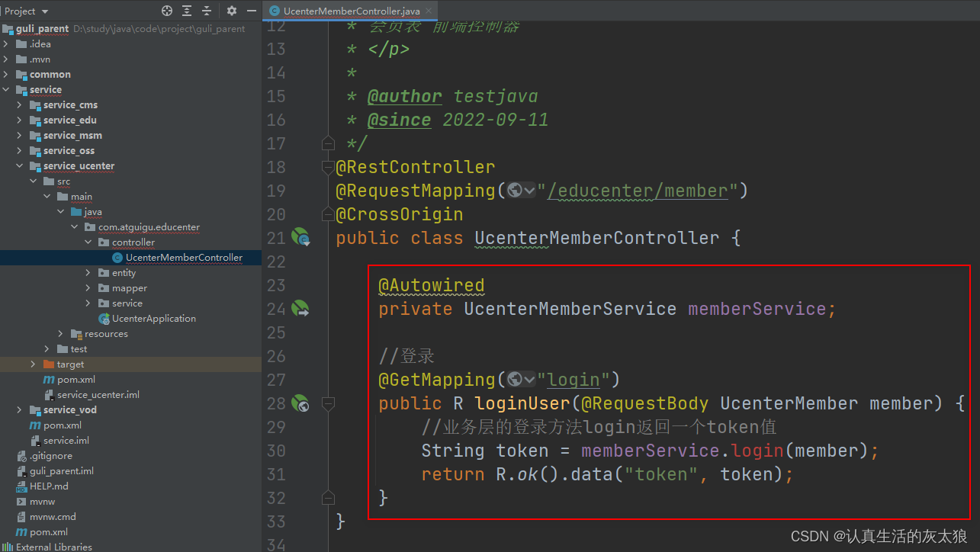Expand the service_oss module
Image resolution: width=980 pixels, height=552 pixels.
20,151
